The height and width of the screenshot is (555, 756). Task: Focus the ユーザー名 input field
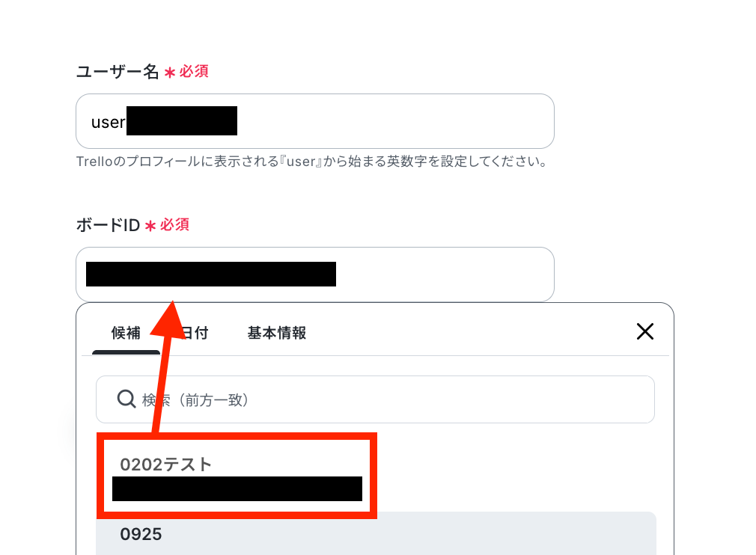315,121
